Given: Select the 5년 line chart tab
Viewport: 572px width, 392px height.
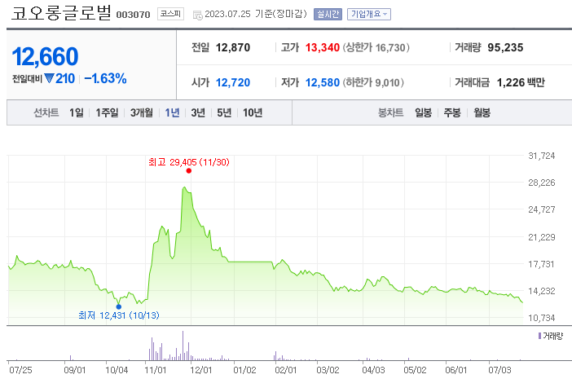Looking at the screenshot, I should [x=224, y=112].
